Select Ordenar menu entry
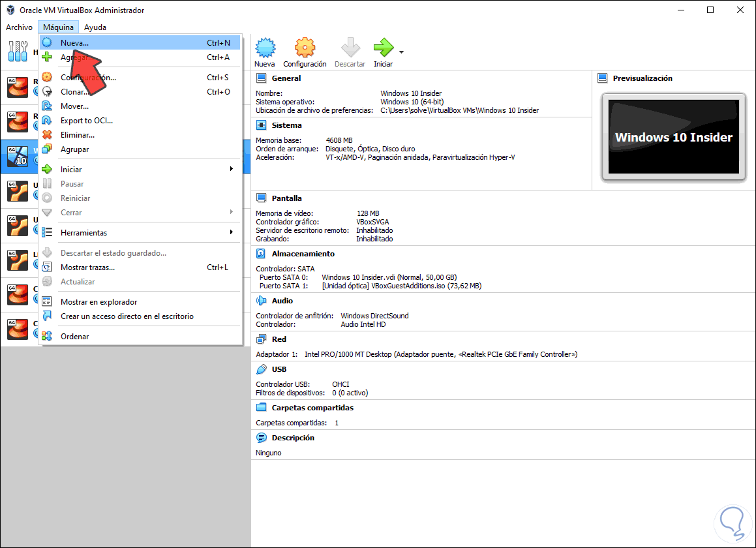This screenshot has height=548, width=756. 140,337
